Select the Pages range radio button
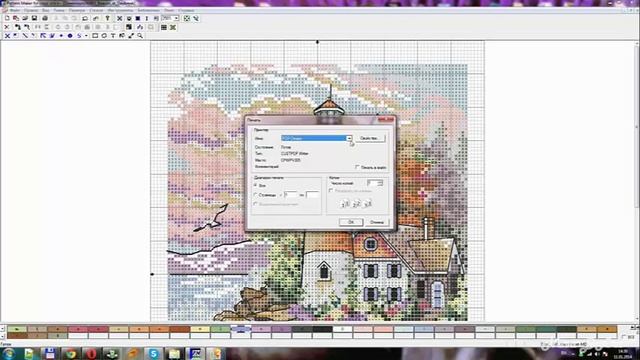This screenshot has height=360, width=640. point(256,195)
